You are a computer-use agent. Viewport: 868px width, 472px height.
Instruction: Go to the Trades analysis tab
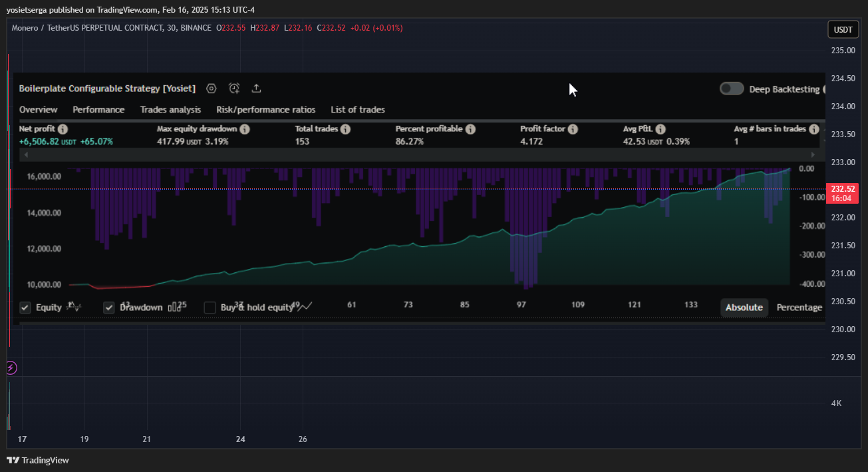pos(170,110)
